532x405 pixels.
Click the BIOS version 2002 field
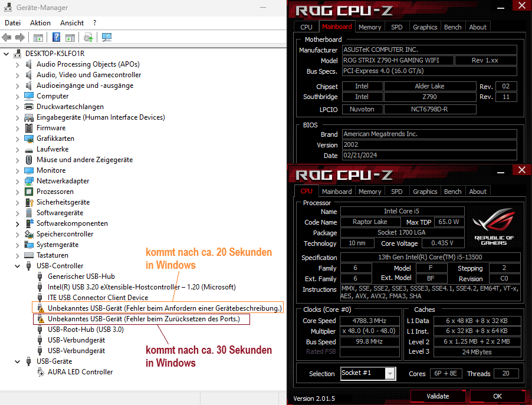click(x=429, y=145)
